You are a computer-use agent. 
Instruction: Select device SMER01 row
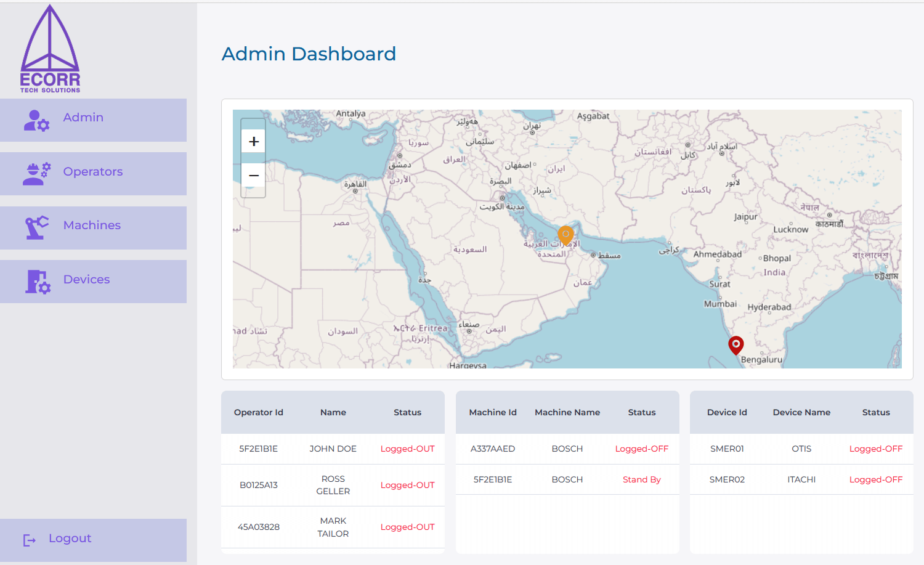click(x=801, y=449)
